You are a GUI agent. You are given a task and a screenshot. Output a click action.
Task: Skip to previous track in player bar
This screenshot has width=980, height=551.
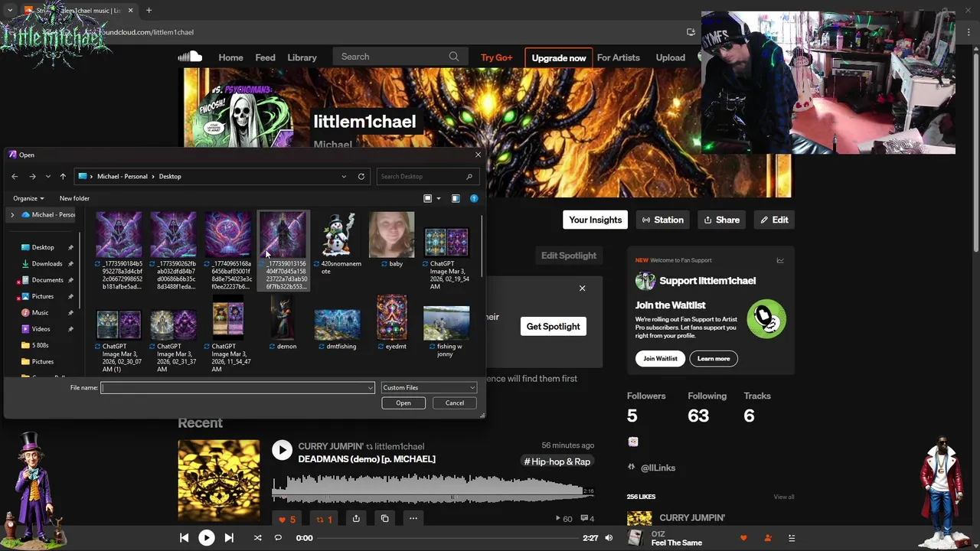tap(184, 538)
